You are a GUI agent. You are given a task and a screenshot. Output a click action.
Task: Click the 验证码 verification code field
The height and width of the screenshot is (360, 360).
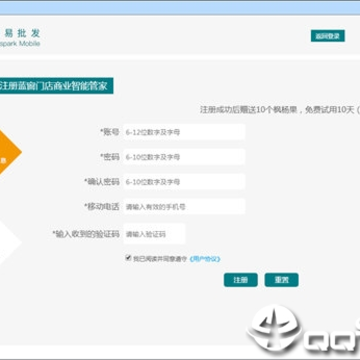click(x=154, y=234)
